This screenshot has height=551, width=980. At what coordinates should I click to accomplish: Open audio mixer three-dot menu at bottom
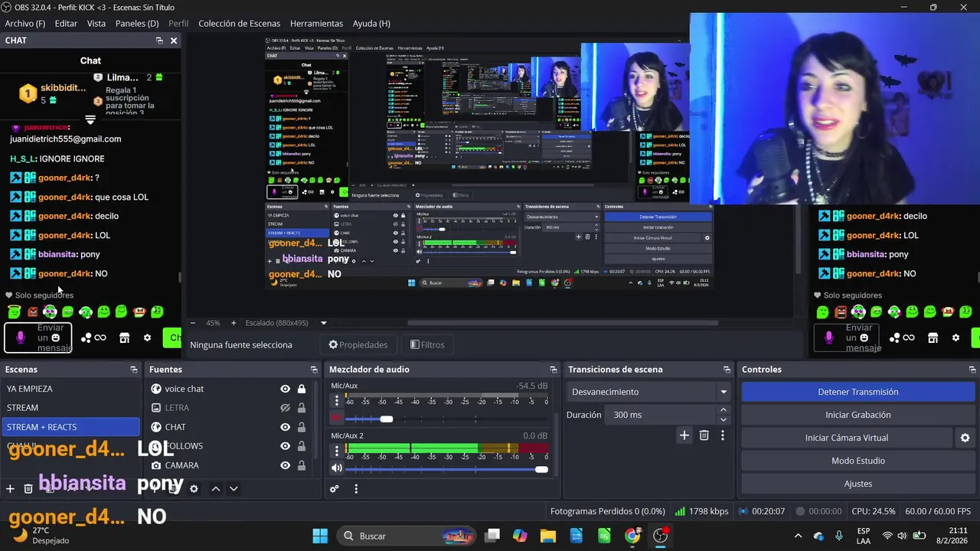[x=356, y=488]
